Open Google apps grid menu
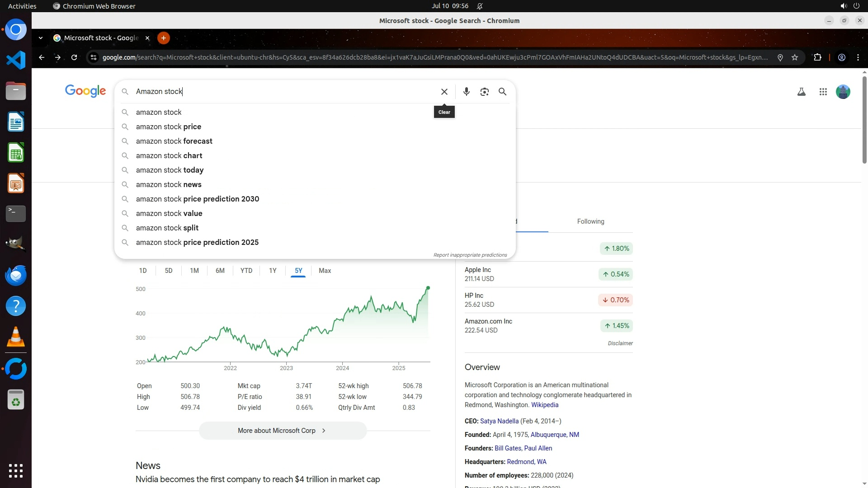The image size is (868, 488). pos(823,92)
